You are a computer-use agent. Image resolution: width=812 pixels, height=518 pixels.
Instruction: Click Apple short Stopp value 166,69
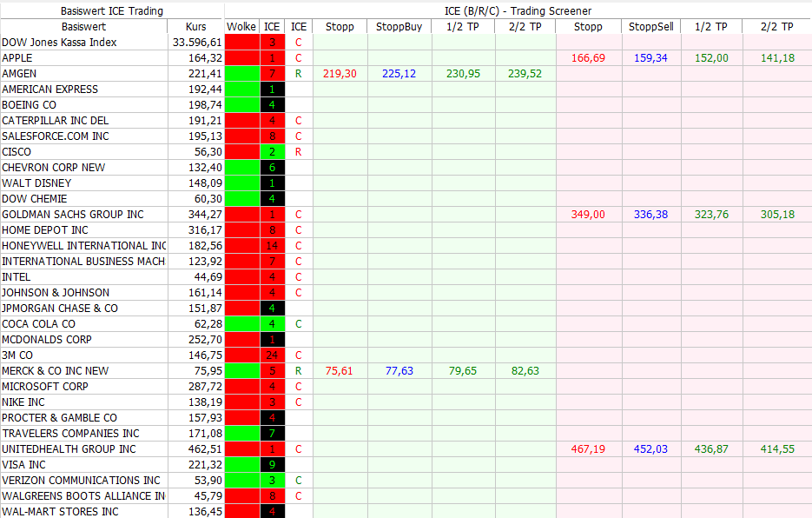click(588, 58)
